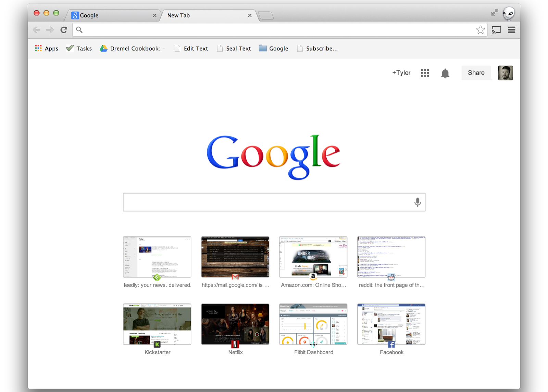Click the voice search microphone icon

coord(417,202)
